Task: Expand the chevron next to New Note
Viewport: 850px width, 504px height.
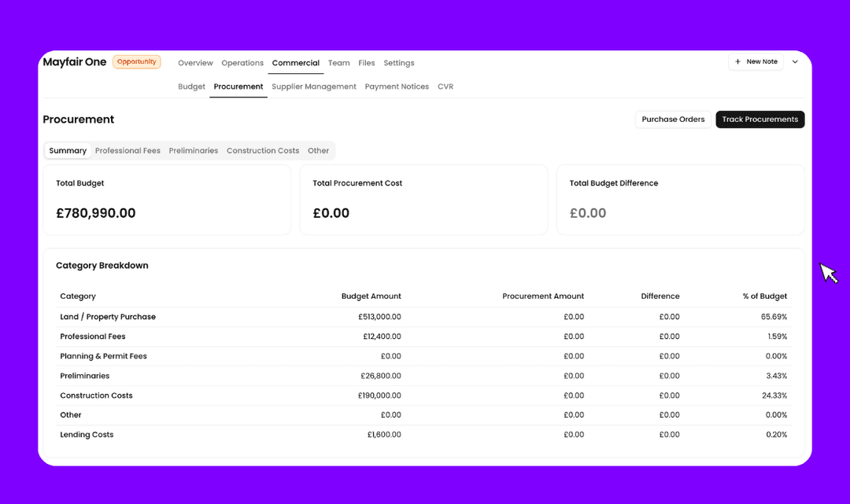Action: 795,62
